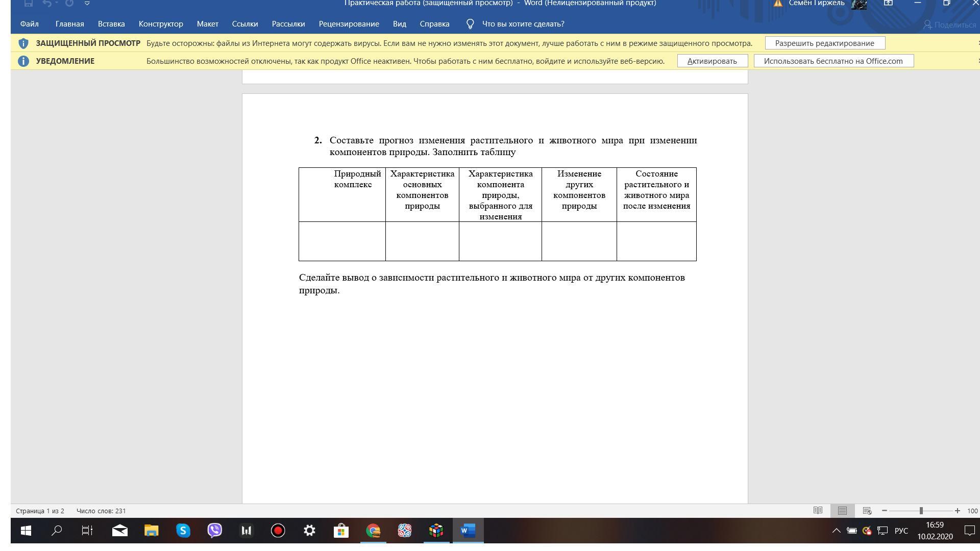980x551 pixels.
Task: Show hidden system tray icons
Action: [x=836, y=531]
